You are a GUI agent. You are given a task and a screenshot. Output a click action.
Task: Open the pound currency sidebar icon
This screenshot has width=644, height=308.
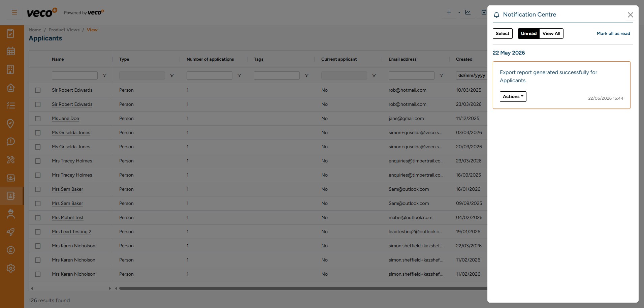click(11, 250)
